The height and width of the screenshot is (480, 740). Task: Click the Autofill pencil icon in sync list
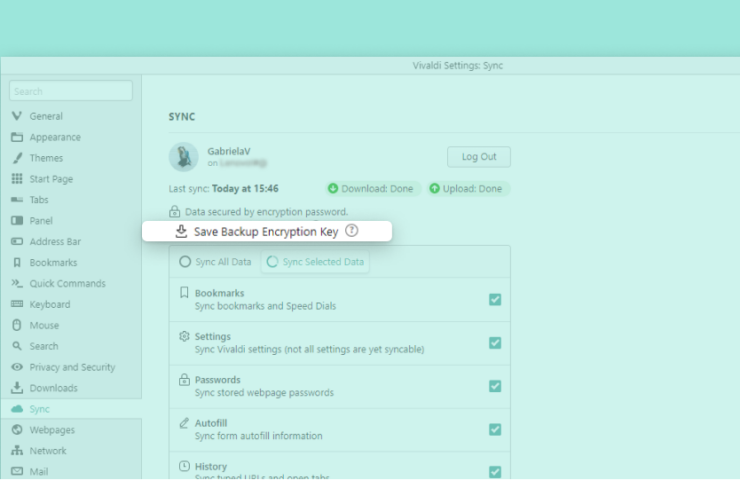pyautogui.click(x=184, y=423)
